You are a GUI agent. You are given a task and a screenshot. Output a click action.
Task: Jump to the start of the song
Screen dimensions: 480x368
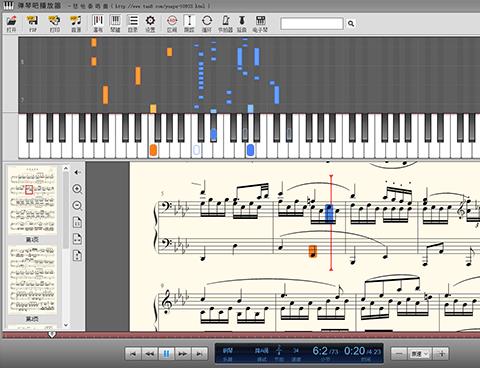[133, 354]
